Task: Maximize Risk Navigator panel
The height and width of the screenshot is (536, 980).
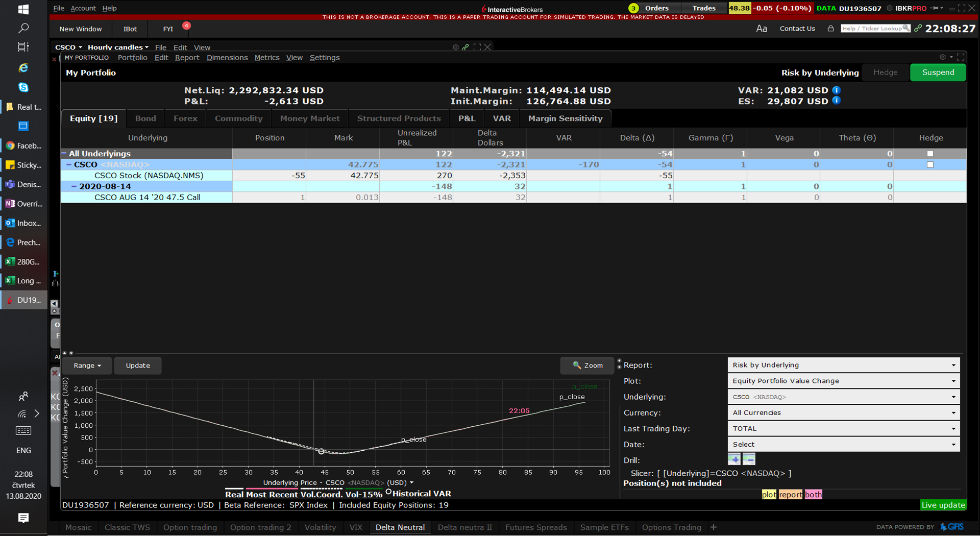Action: 961,57
